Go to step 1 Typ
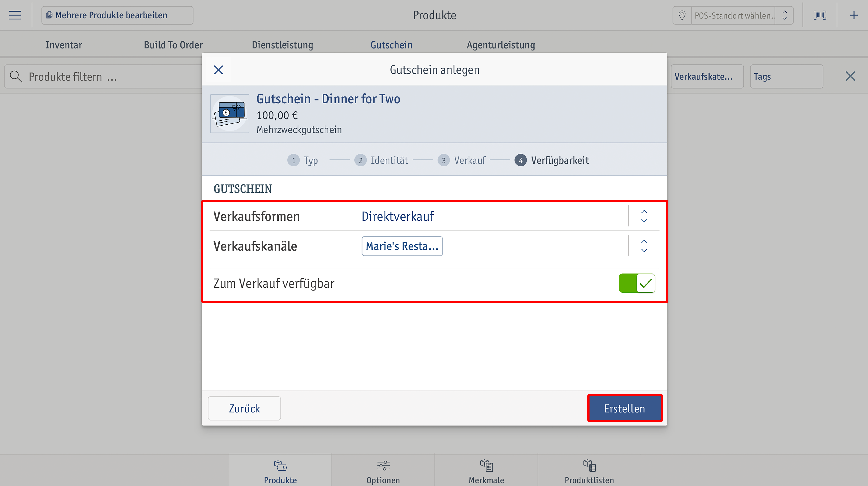Screen dimensions: 868x486 pyautogui.click(x=303, y=160)
